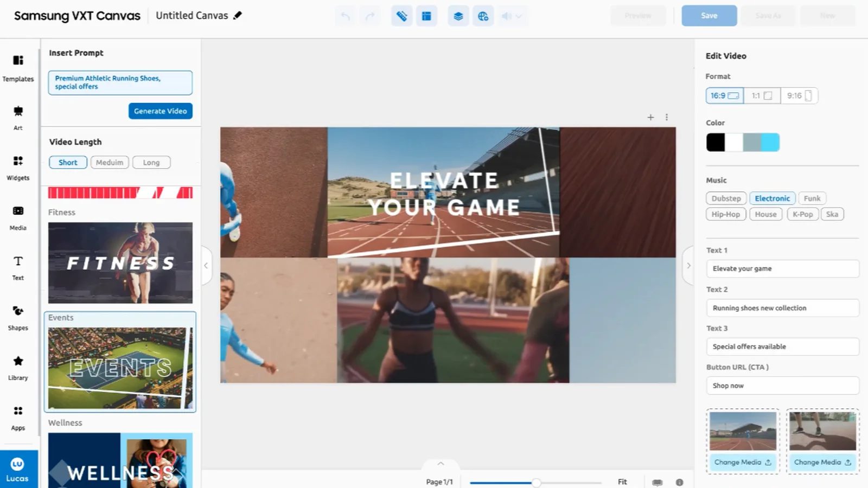Open the volume dropdown arrow

click(x=519, y=16)
